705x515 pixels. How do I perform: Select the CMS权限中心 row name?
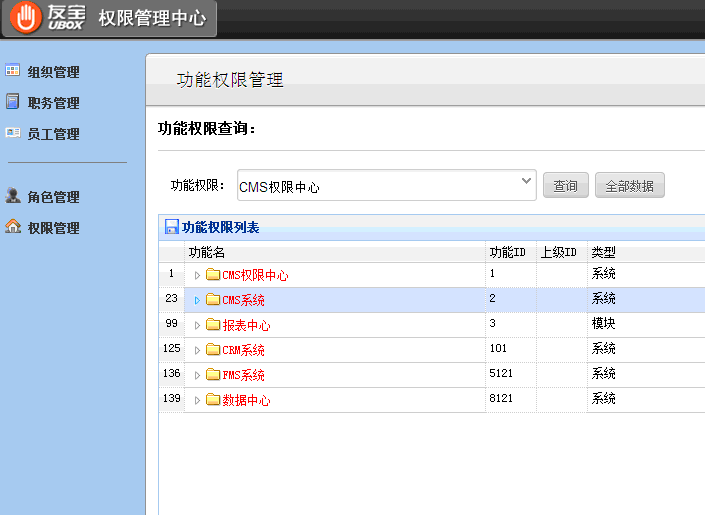click(x=255, y=275)
